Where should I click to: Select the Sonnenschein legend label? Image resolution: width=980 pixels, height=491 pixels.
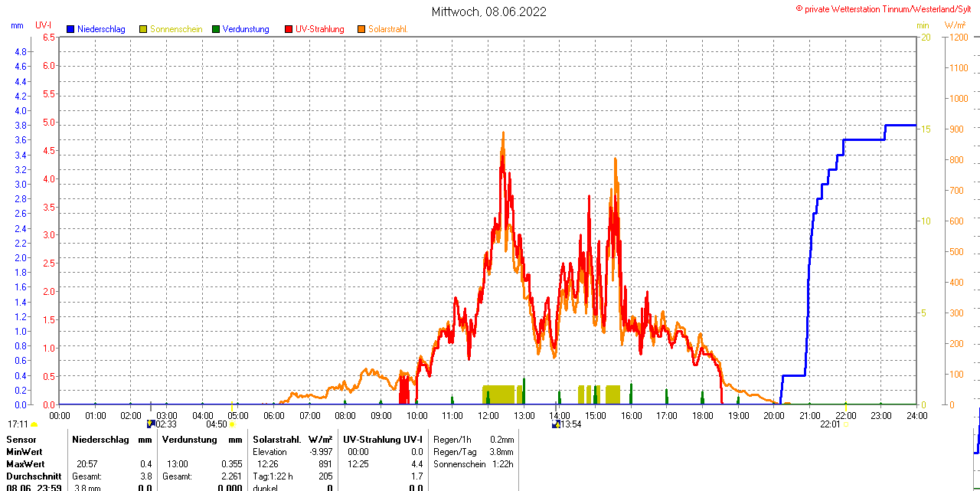176,29
